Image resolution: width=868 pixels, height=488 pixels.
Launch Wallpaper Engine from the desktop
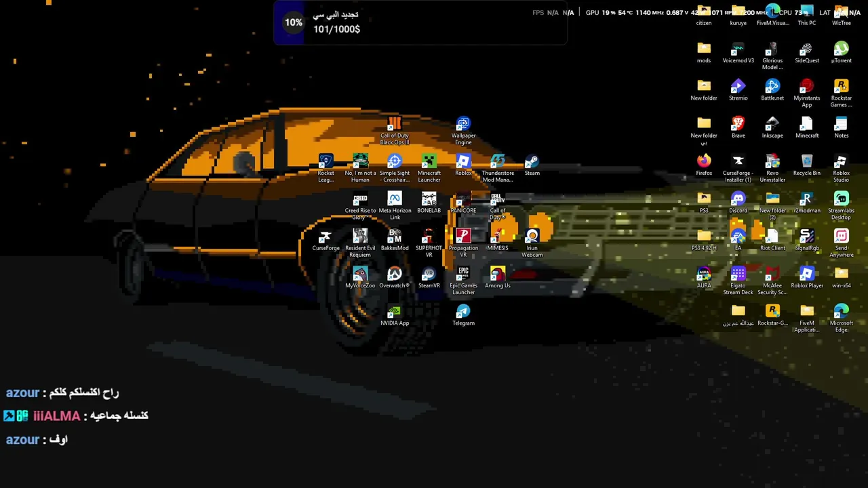463,130
